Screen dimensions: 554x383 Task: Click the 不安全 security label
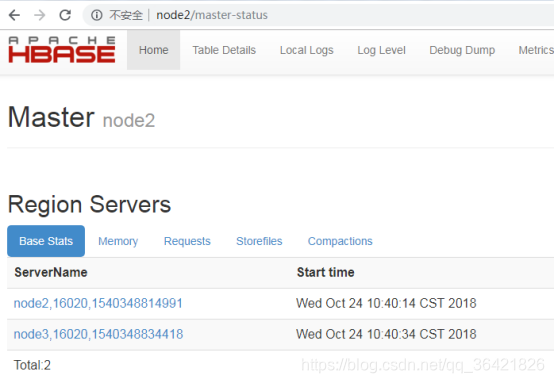pyautogui.click(x=126, y=15)
